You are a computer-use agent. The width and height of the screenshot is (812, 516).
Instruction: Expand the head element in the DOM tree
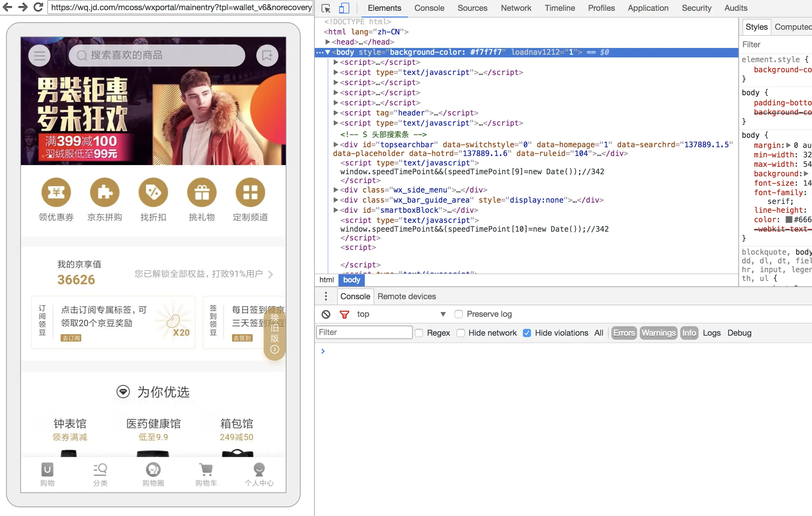click(327, 42)
